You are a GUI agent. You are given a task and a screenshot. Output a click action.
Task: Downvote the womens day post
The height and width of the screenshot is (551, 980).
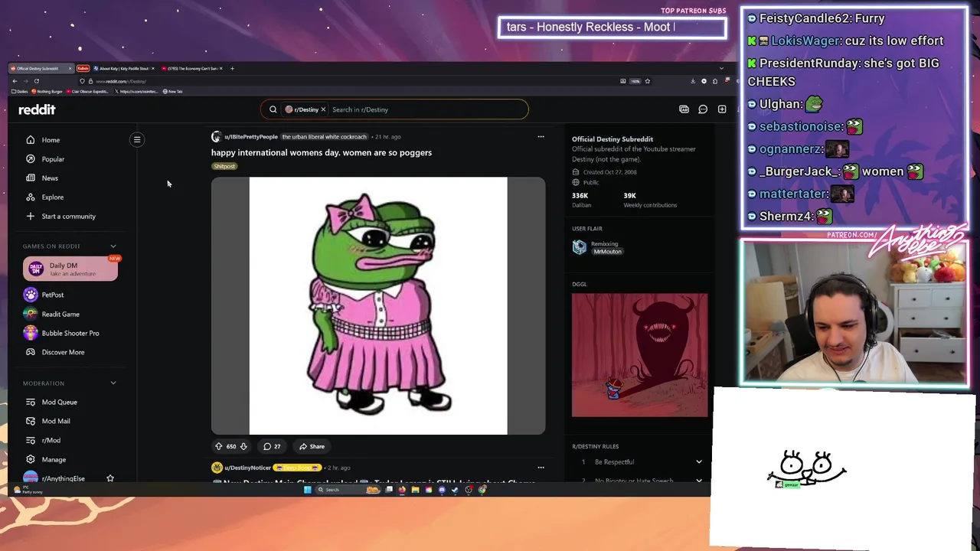click(x=243, y=446)
